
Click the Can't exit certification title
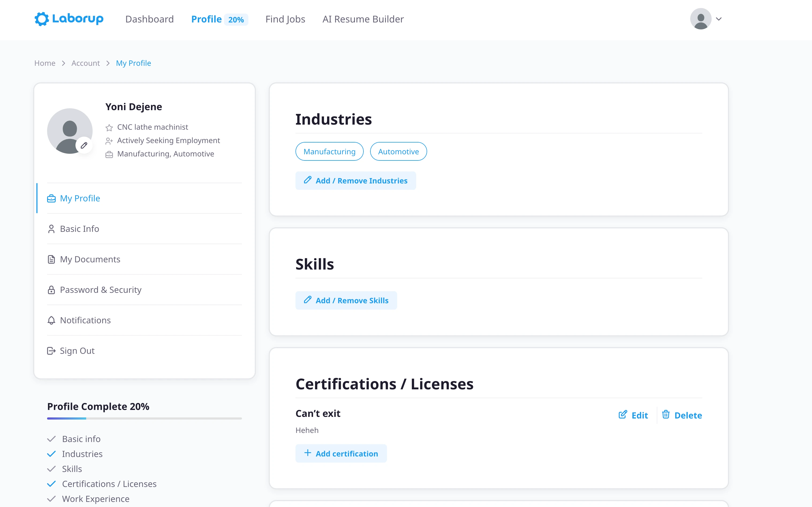coord(318,413)
